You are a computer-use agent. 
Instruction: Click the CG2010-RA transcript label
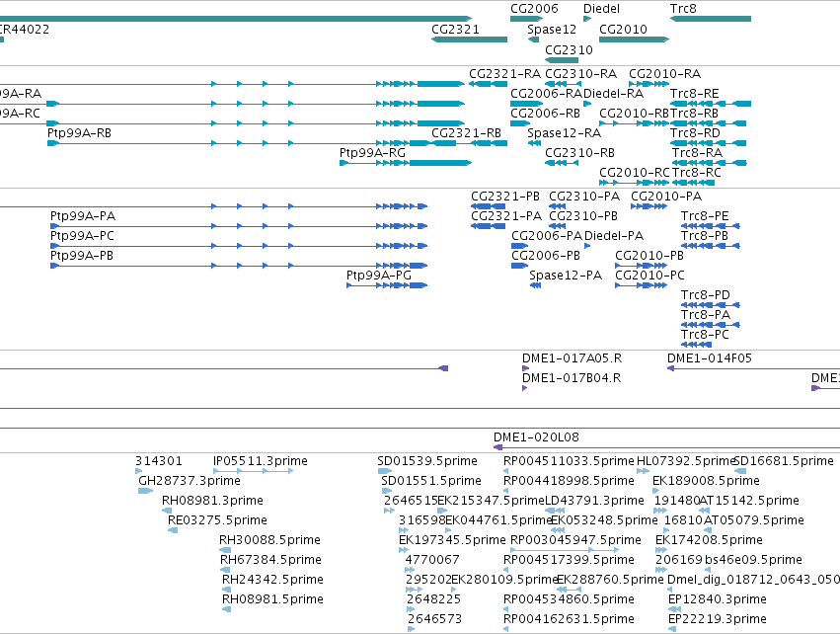point(665,73)
